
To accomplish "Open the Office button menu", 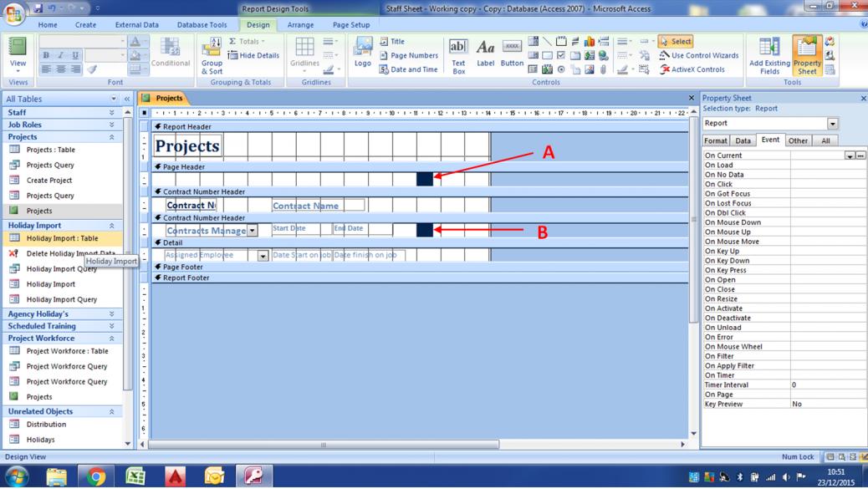I will pos(14,13).
